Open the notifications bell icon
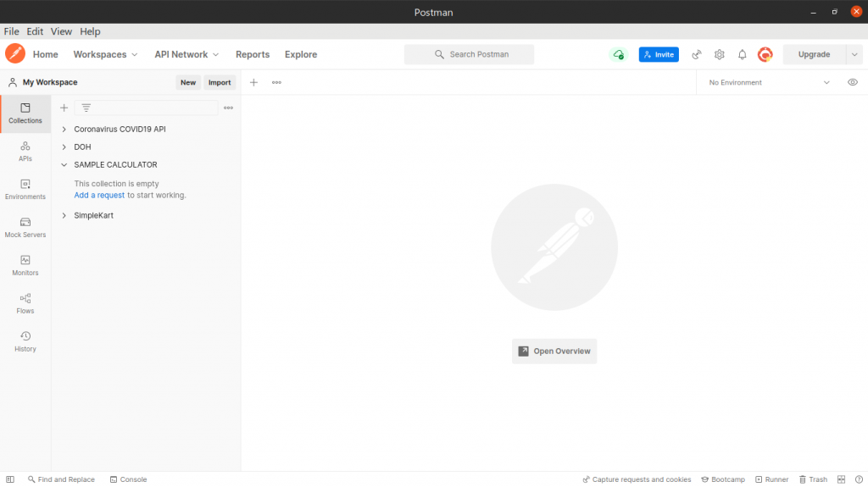 coord(743,54)
